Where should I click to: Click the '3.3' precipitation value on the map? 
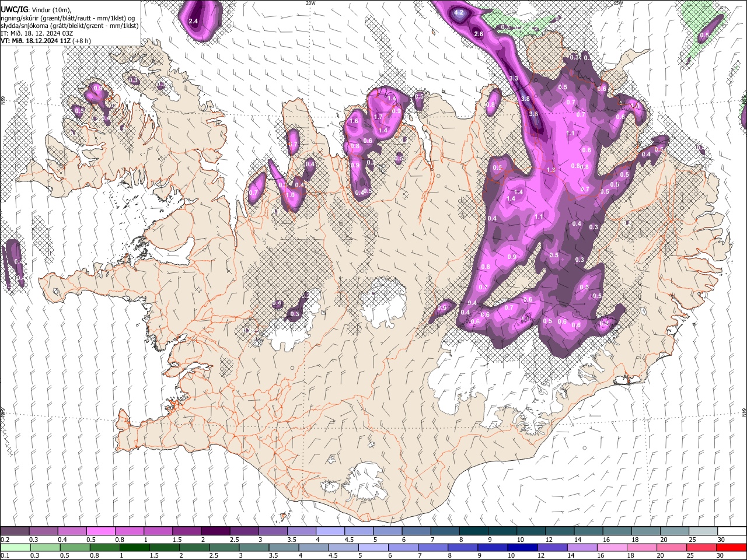point(514,78)
